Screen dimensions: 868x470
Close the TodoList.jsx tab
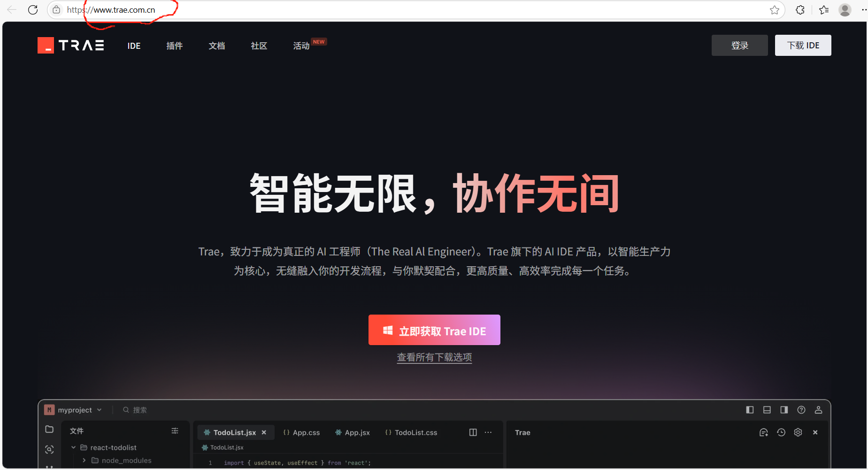pos(264,432)
